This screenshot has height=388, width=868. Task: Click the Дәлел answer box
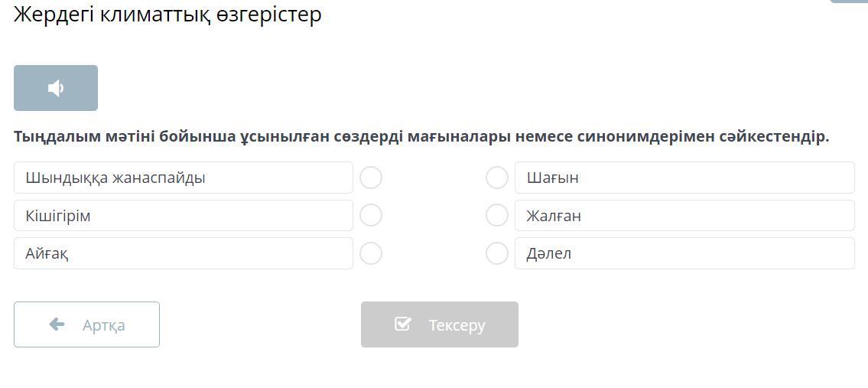[x=684, y=253]
